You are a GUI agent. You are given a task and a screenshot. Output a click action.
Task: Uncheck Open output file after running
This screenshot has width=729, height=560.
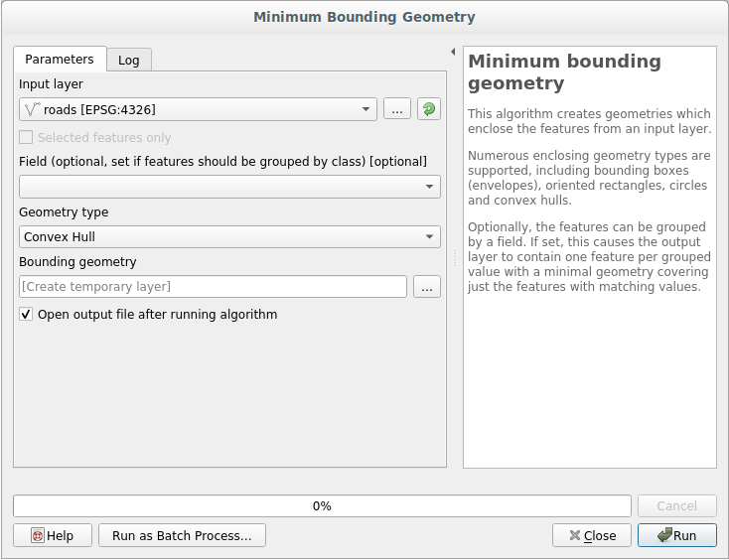coord(26,314)
